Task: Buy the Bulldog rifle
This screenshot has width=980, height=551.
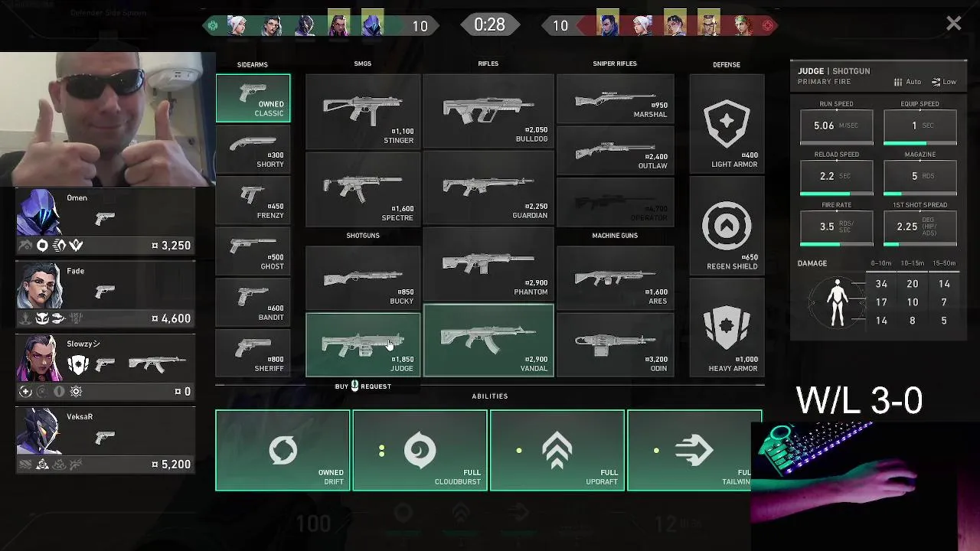Action: click(x=488, y=111)
